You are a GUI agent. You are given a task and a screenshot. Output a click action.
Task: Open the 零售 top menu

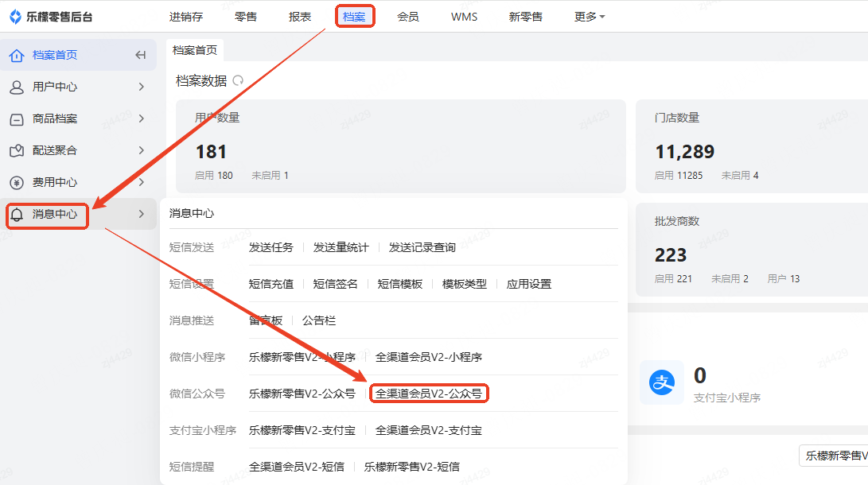click(246, 17)
